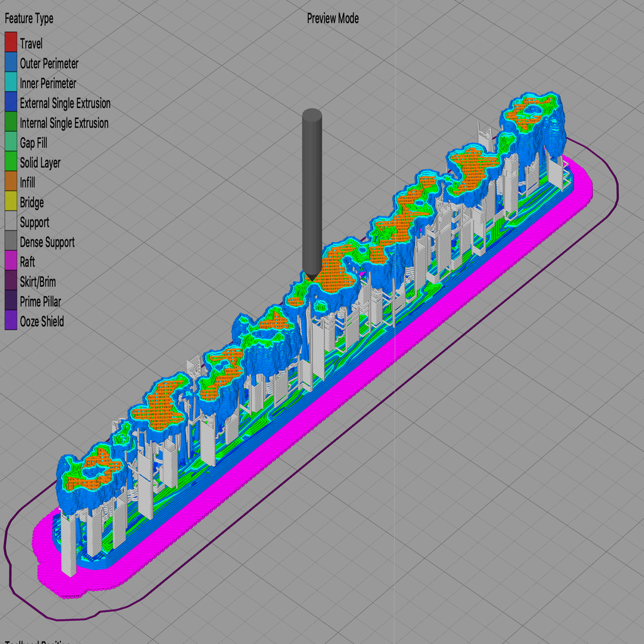Click the 'Preview Mode' title text
Screen dimensions: 644x644
click(333, 18)
